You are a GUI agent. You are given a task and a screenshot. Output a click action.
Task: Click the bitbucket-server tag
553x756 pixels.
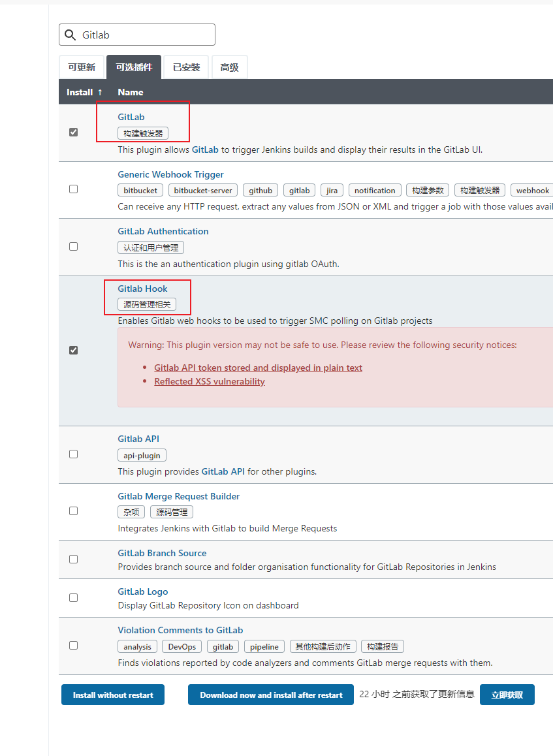(203, 191)
